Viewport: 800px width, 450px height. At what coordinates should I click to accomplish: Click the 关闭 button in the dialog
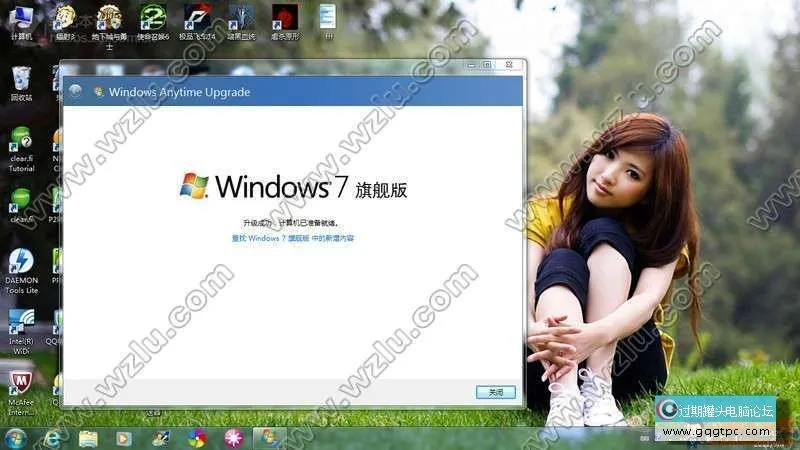[x=496, y=392]
